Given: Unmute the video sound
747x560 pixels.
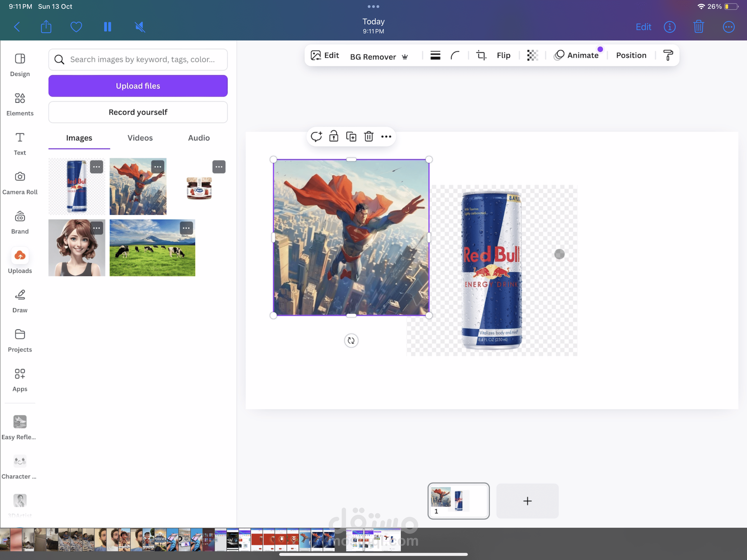Looking at the screenshot, I should click(x=140, y=27).
